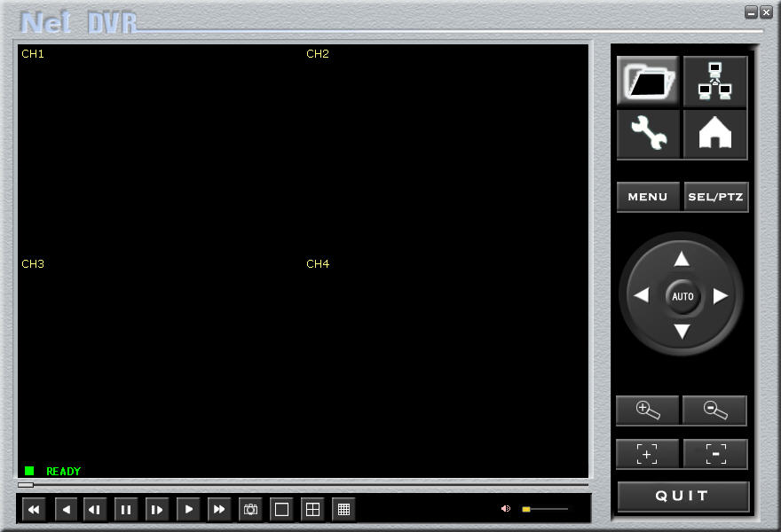Click the READY status text
The image size is (781, 532).
coord(63,472)
